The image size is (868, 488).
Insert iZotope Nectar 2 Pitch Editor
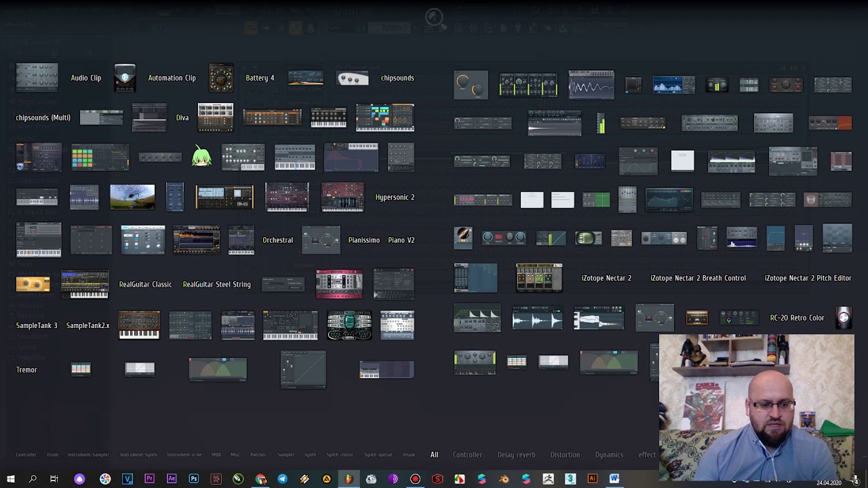tap(808, 278)
